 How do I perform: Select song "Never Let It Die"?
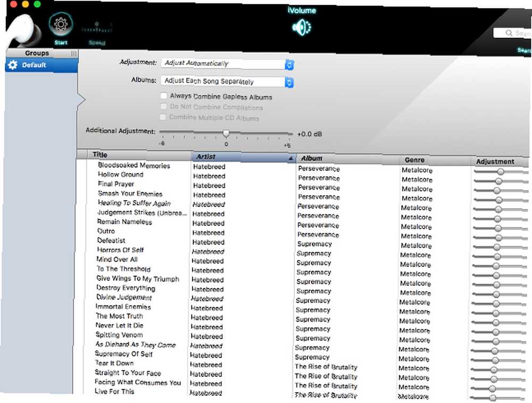(x=119, y=325)
